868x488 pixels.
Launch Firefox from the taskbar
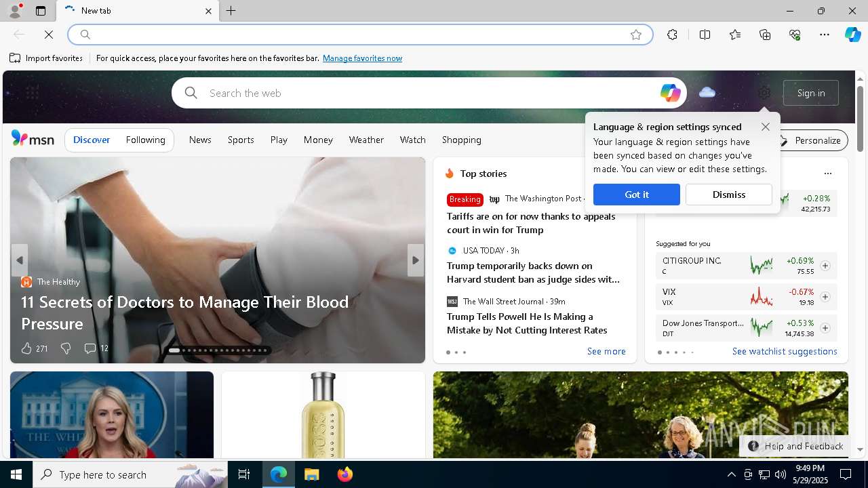(344, 474)
